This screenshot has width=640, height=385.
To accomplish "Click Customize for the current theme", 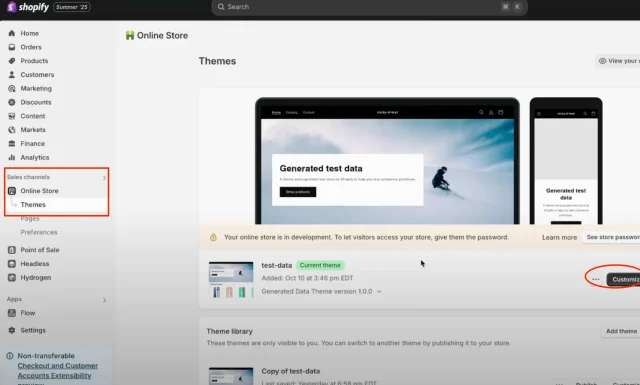I will [623, 280].
